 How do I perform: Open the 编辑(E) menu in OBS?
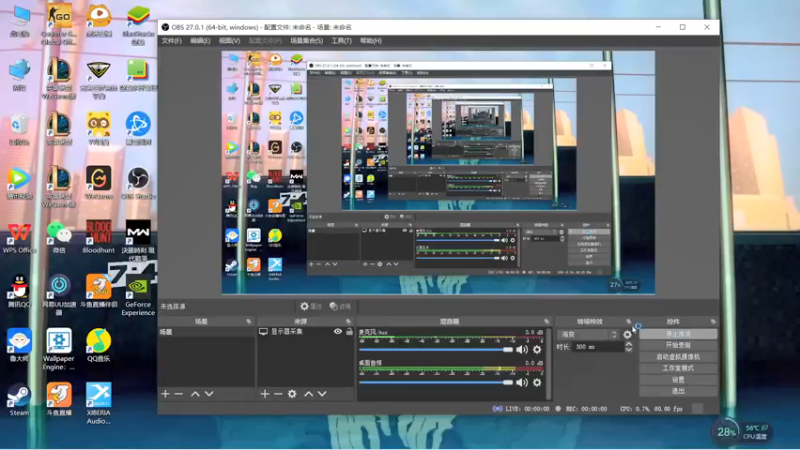200,41
